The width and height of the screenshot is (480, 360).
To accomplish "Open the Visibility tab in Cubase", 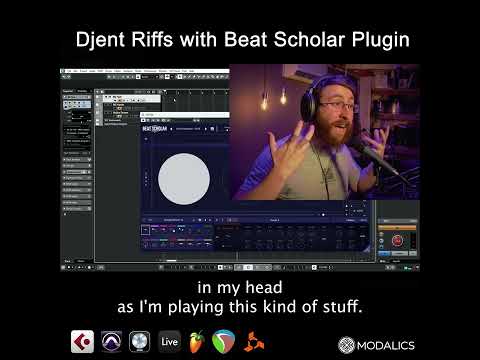I will coord(82,91).
